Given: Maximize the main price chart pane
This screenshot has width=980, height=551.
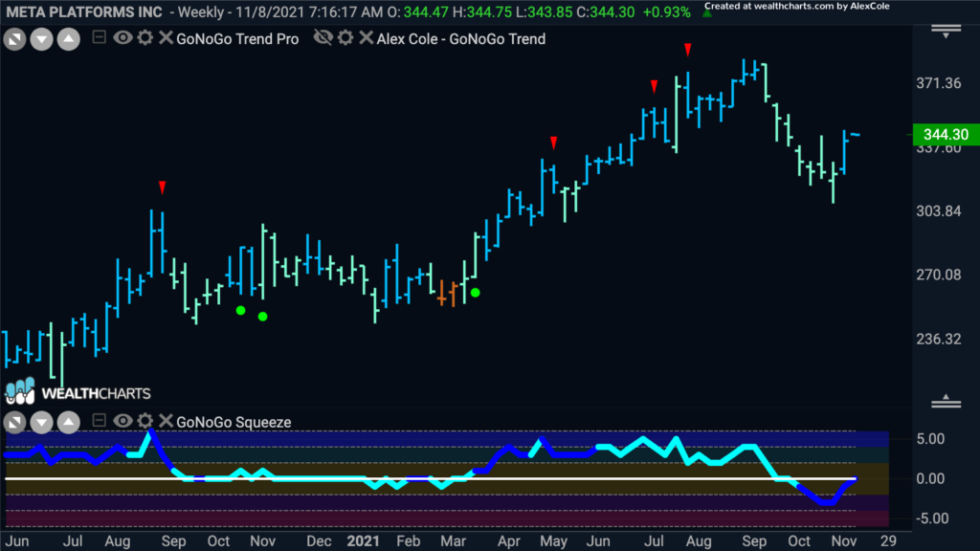Looking at the screenshot, I should pos(15,39).
